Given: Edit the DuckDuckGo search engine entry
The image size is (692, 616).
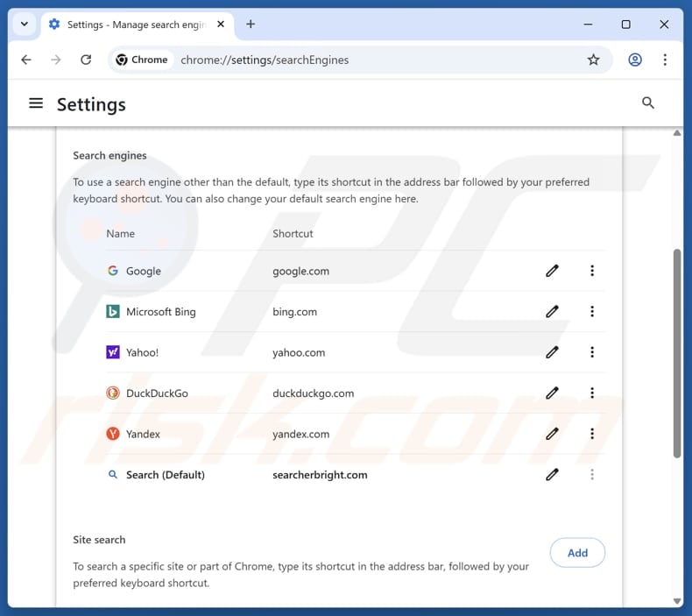Looking at the screenshot, I should coord(552,393).
